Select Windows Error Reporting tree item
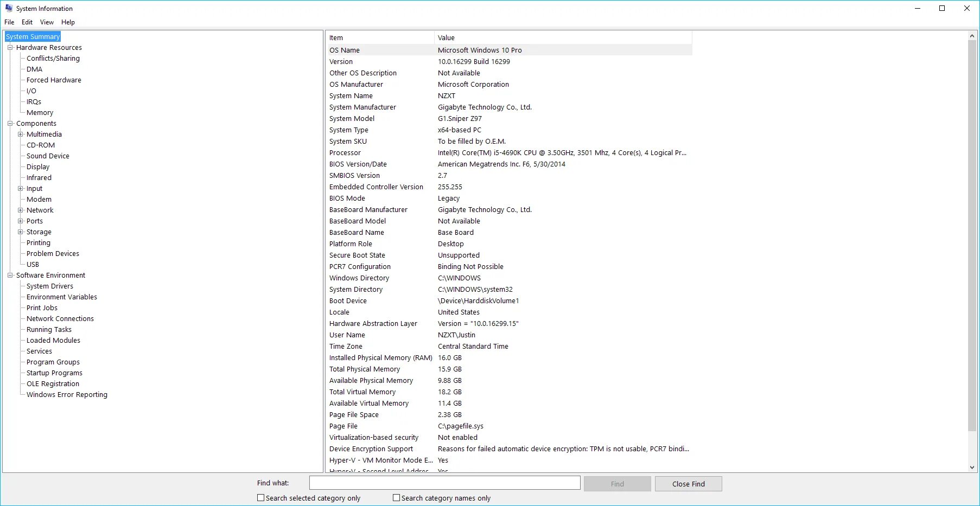The width and height of the screenshot is (980, 506). pyautogui.click(x=67, y=394)
